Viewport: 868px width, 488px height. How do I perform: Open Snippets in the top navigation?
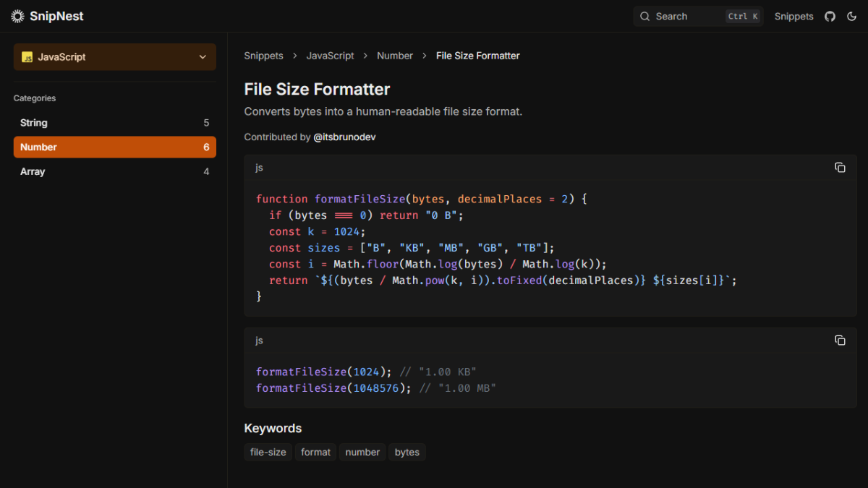(x=793, y=16)
